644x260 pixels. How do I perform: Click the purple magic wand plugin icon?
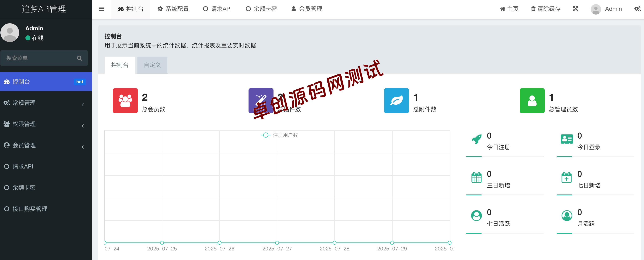(261, 101)
